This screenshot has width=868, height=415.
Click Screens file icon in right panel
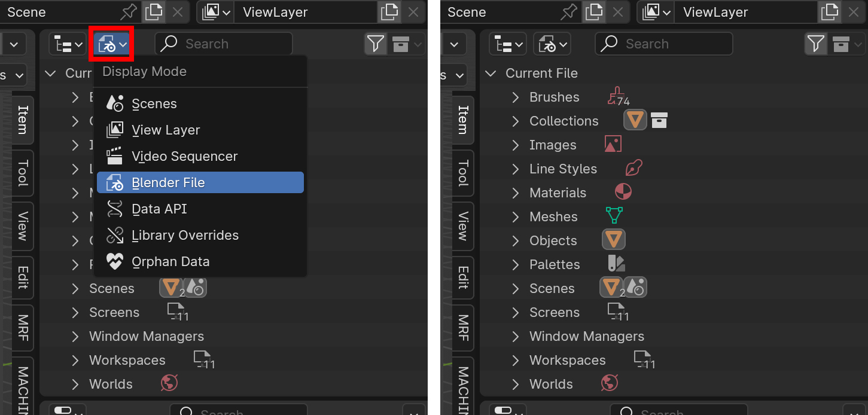coord(617,310)
